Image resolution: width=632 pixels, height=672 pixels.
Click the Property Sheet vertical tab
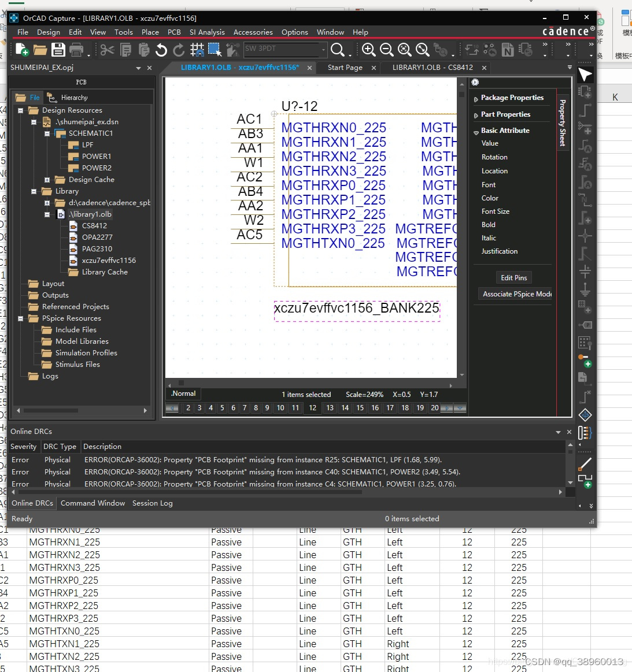[563, 122]
